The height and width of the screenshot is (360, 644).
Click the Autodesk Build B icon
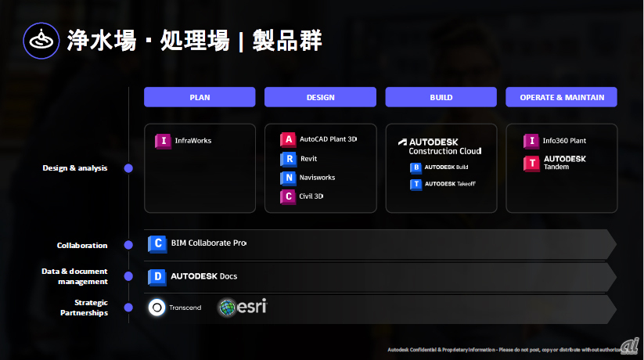pos(416,167)
